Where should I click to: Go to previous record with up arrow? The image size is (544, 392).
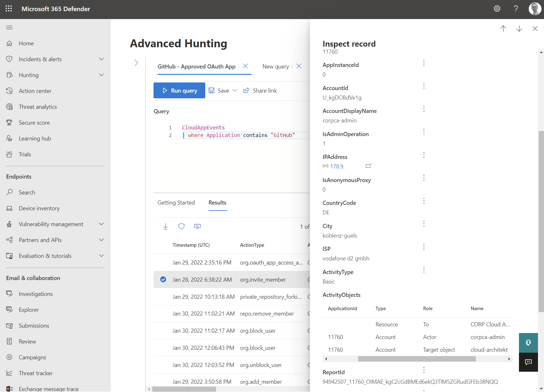click(x=503, y=29)
